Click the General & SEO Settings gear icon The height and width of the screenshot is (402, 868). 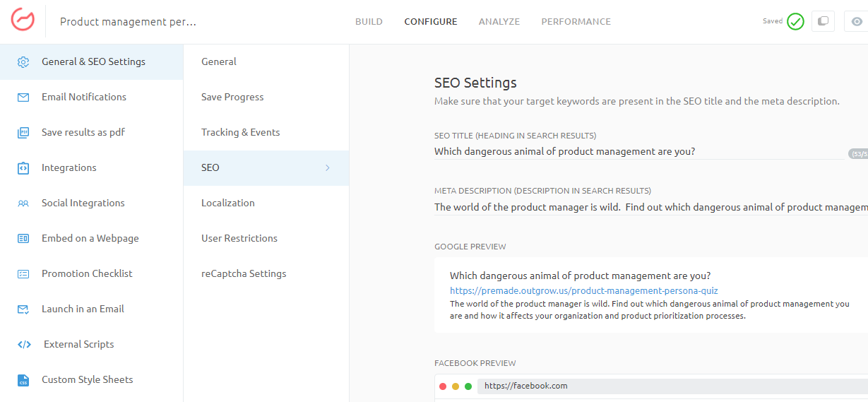[x=23, y=62]
